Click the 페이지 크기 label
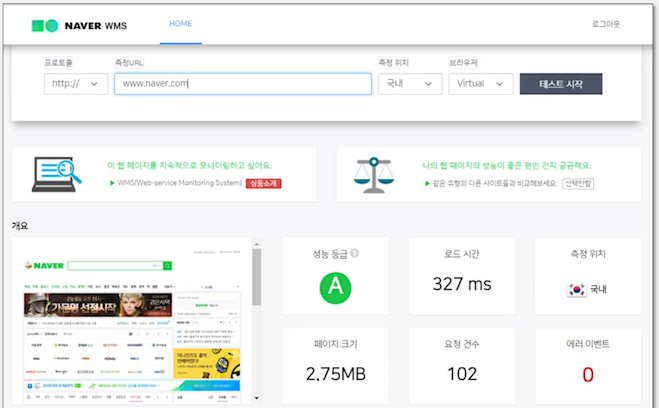 tap(335, 344)
